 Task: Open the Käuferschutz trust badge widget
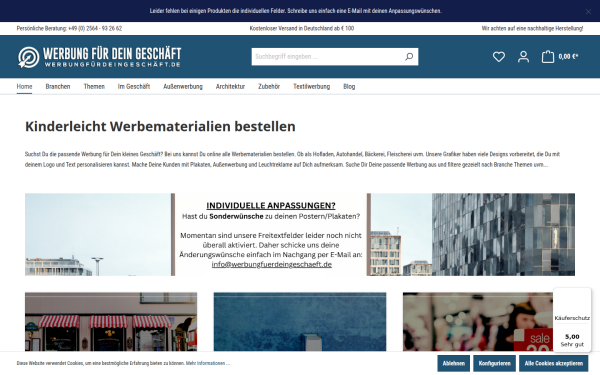pos(572,320)
